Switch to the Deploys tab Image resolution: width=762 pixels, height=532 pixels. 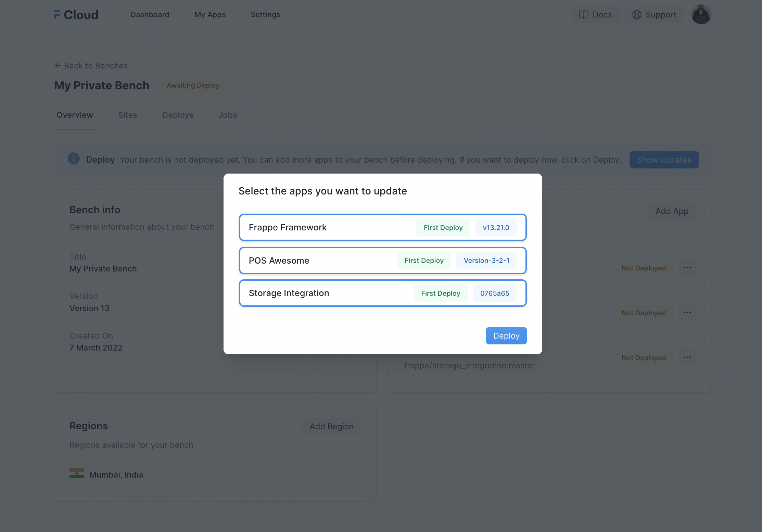click(178, 115)
